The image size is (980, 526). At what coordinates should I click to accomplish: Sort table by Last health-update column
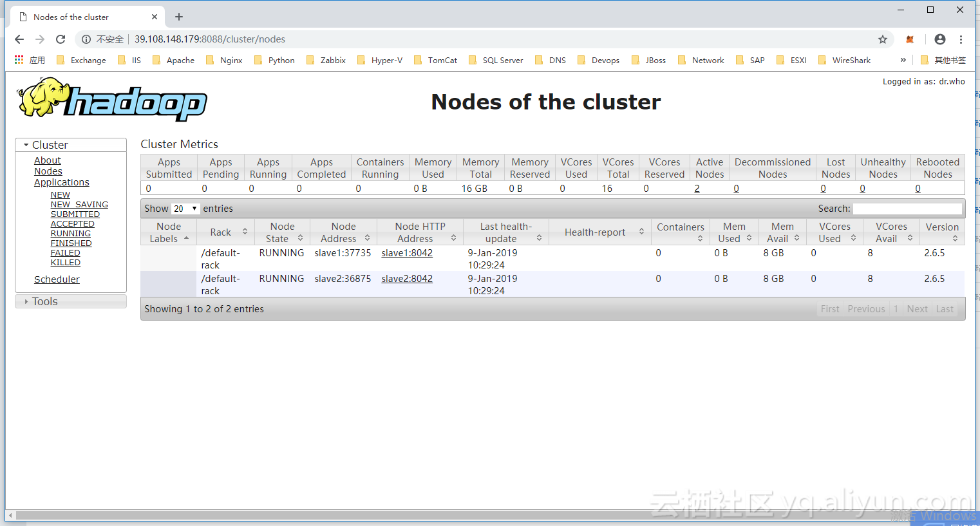point(506,232)
